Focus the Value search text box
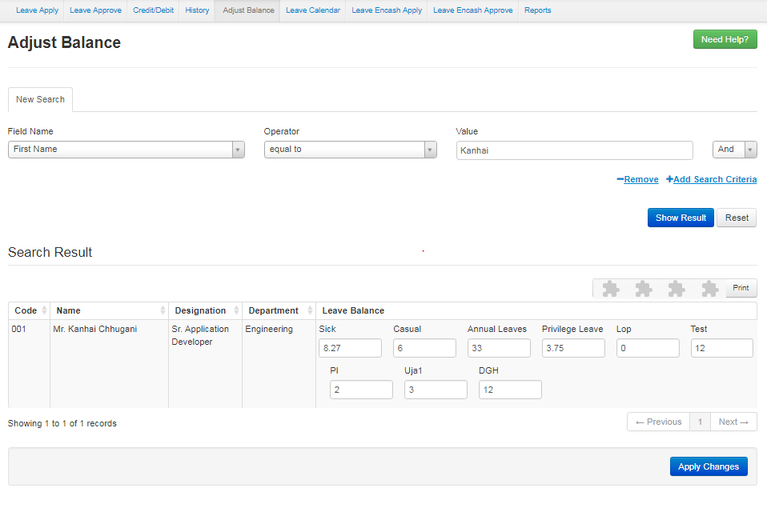 point(574,150)
